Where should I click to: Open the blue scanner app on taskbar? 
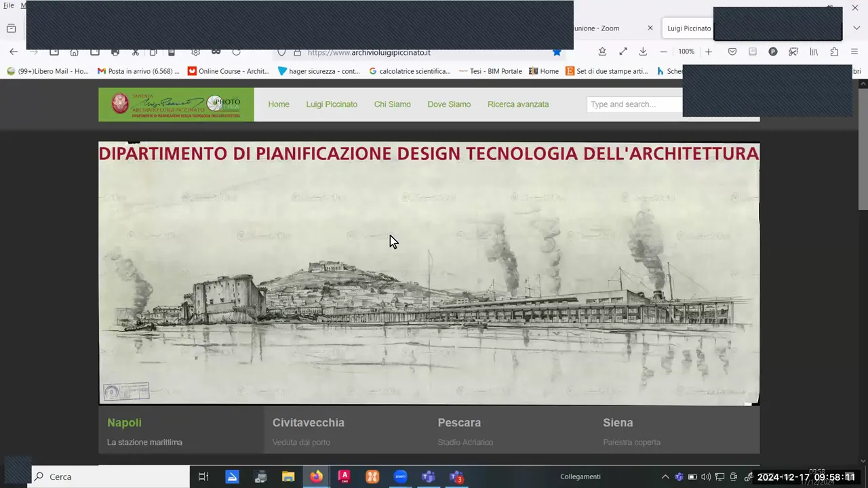[232, 476]
